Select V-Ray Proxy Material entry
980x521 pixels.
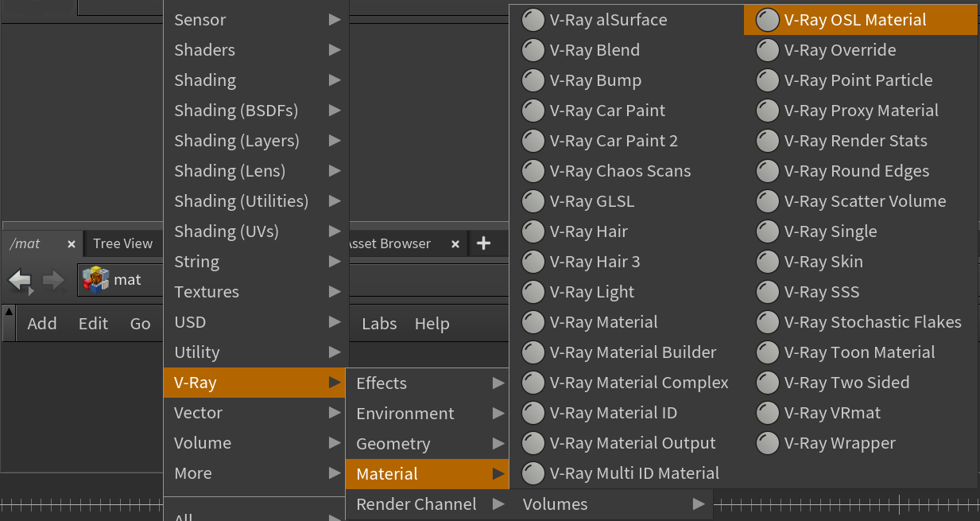click(x=861, y=111)
